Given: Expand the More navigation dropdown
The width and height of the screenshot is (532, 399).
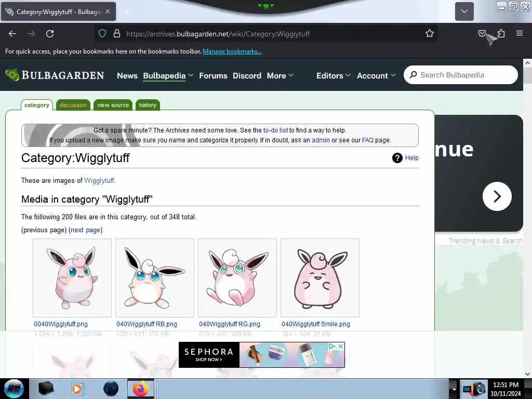Looking at the screenshot, I should [x=291, y=75].
